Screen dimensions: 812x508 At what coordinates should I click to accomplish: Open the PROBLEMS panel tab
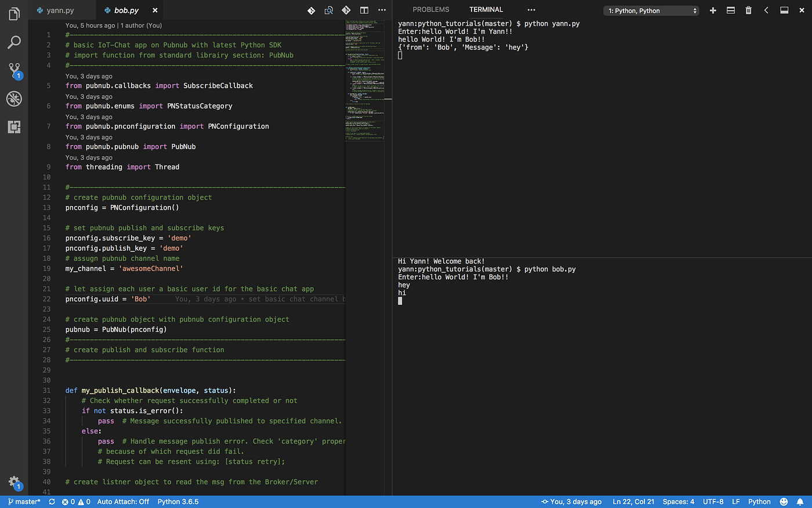pos(430,9)
